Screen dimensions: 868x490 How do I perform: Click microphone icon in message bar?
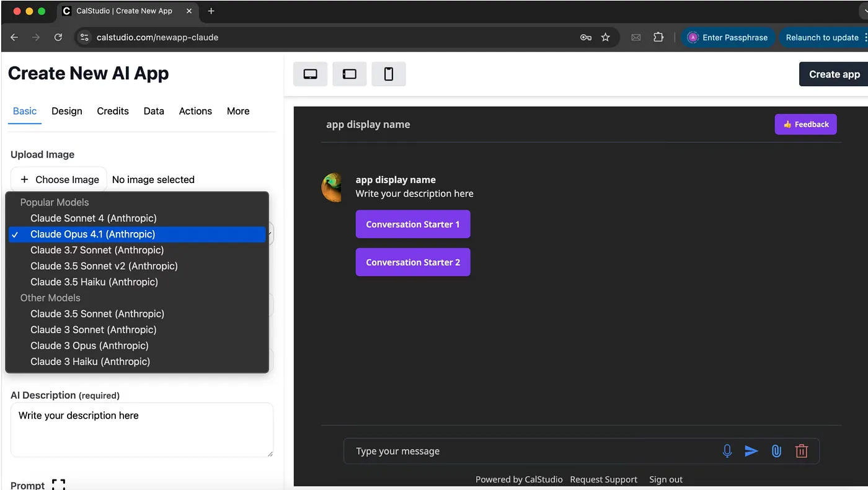[727, 451]
